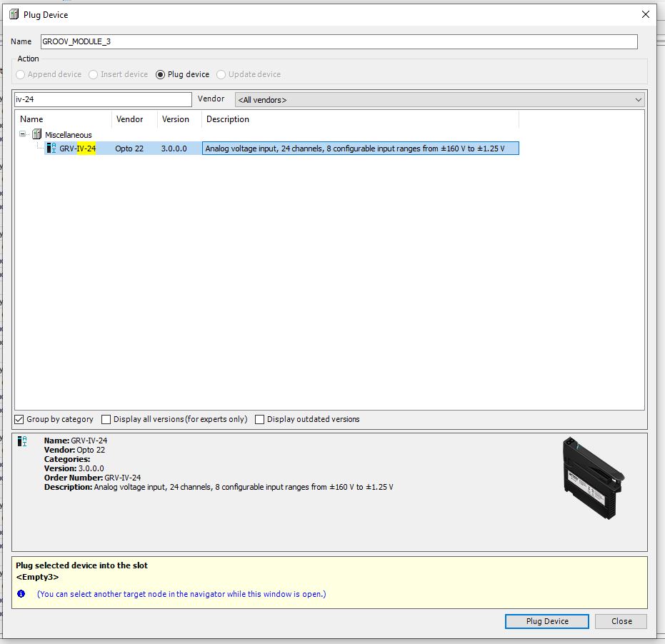Click the Analog voltage input description cell

pos(360,149)
